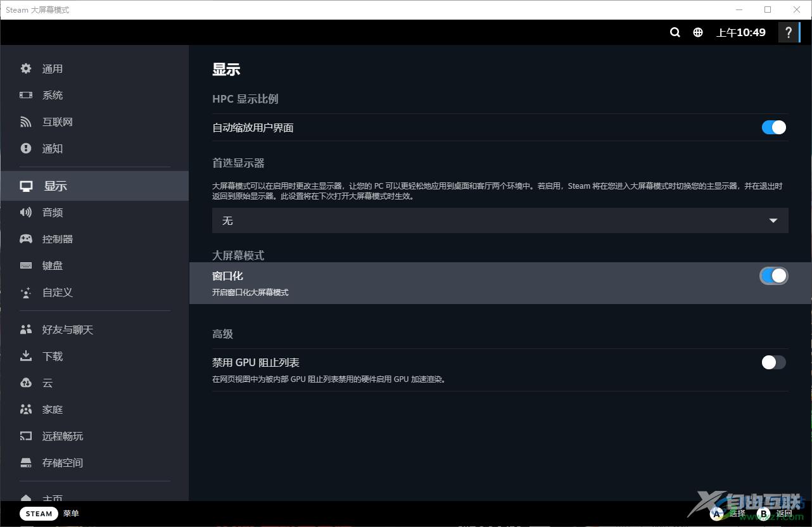Screen dimensions: 812x527
Task: Click the family icon beside 家庭
Action: coord(26,409)
